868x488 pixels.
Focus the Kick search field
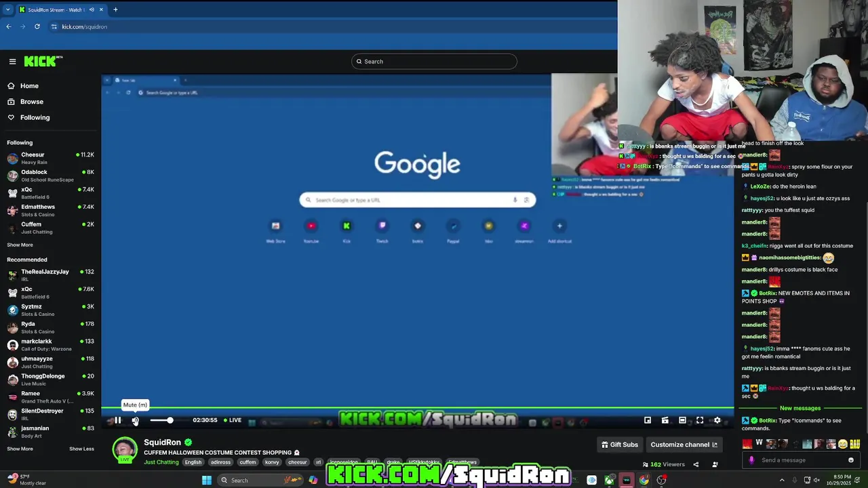coord(434,62)
